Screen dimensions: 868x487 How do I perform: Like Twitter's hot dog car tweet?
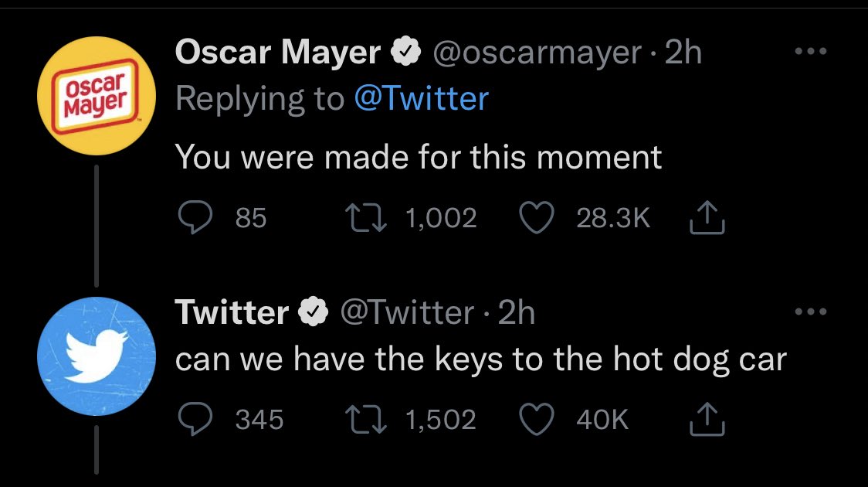[534, 419]
